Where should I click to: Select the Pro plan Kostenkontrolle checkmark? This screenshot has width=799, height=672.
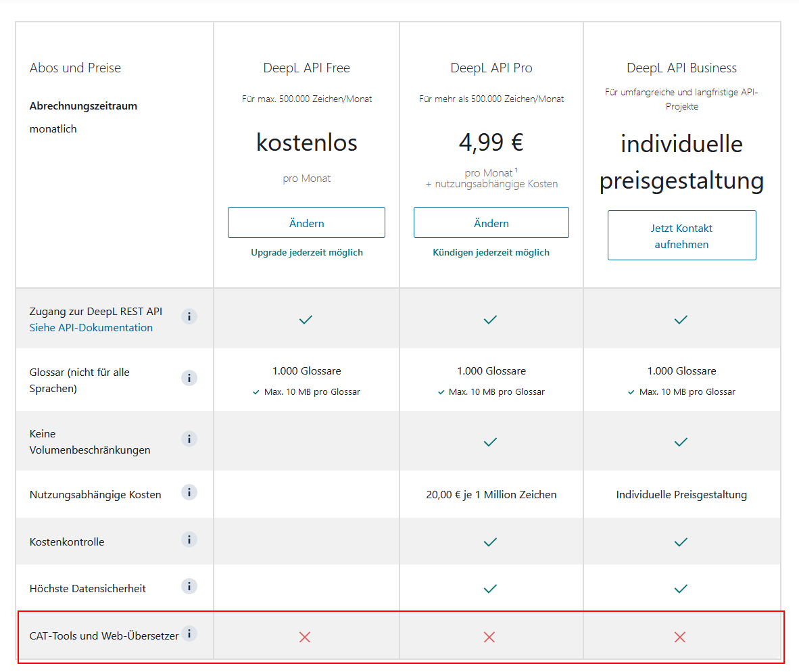coord(490,541)
